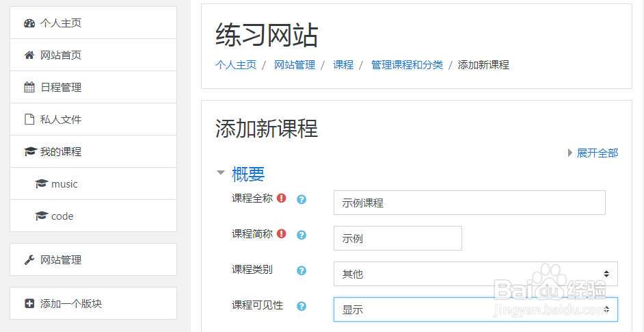This screenshot has height=332, width=644.
Task: Click the help icon beside 课程全称
Action: click(301, 200)
